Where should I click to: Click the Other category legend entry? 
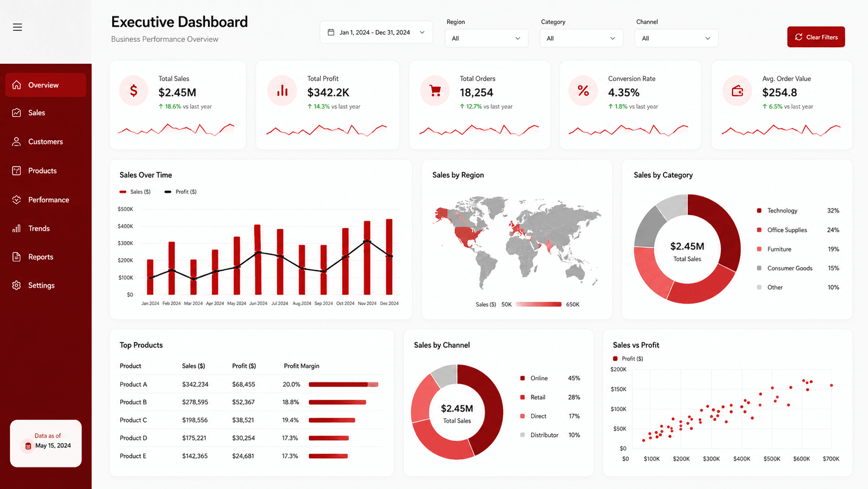coord(770,287)
